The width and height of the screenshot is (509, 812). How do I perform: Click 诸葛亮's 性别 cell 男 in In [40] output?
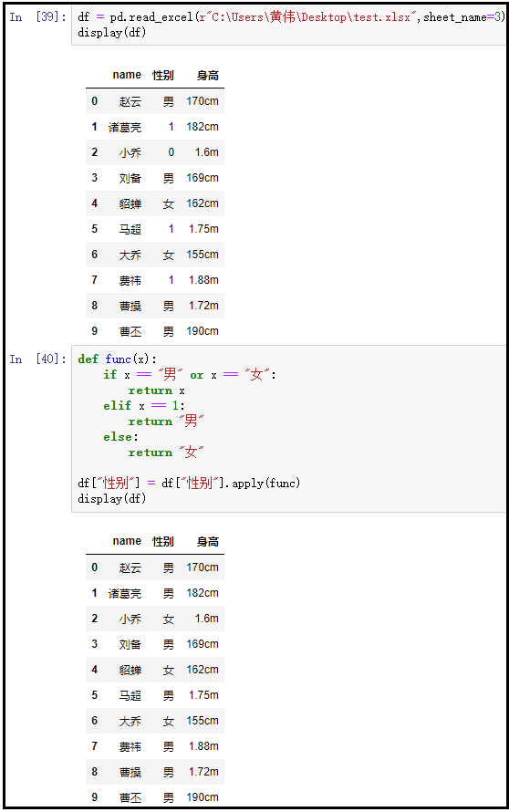168,593
